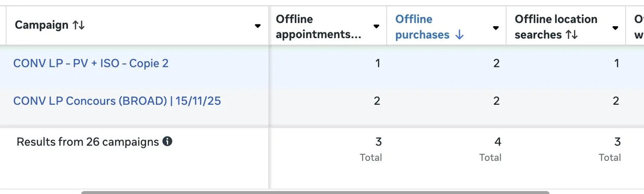The width and height of the screenshot is (644, 194).
Task: Open the CONV LP Concours (BROAD) campaign link
Action: [x=117, y=101]
